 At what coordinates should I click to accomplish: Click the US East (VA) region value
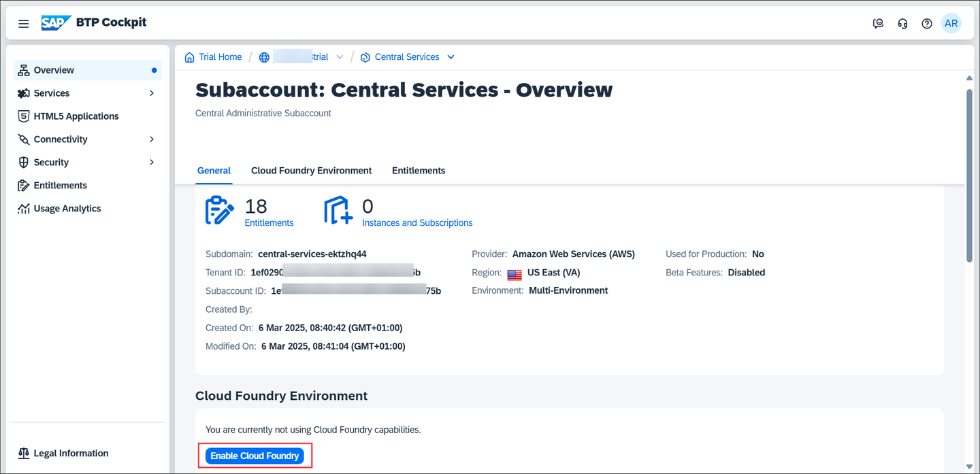click(553, 273)
